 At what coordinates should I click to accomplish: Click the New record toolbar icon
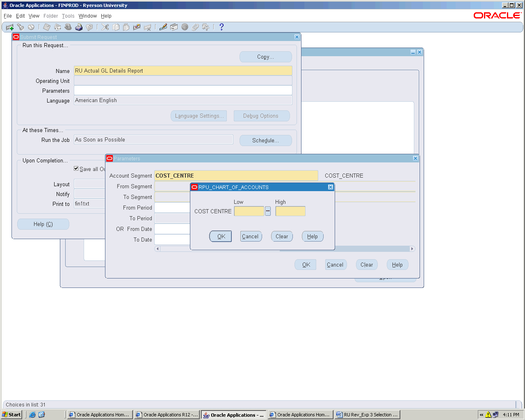click(x=10, y=27)
